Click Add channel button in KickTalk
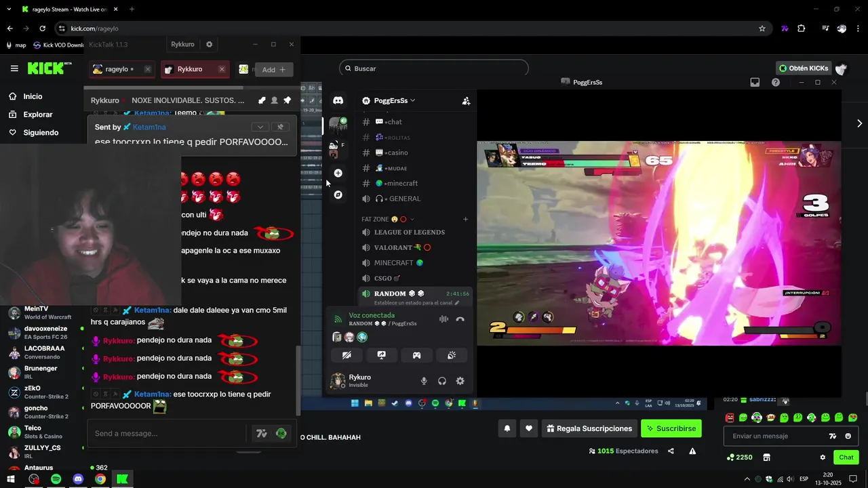 point(274,69)
